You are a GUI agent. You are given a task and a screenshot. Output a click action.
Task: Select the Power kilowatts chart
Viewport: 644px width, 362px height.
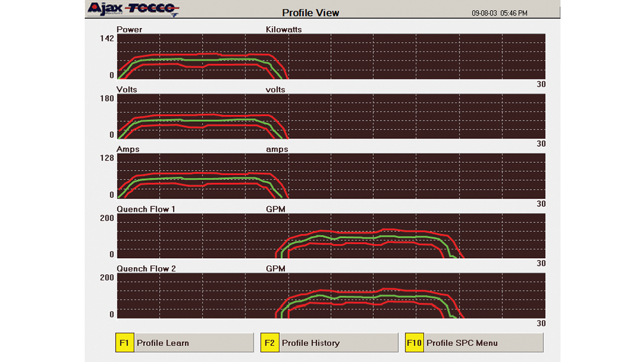pos(331,57)
